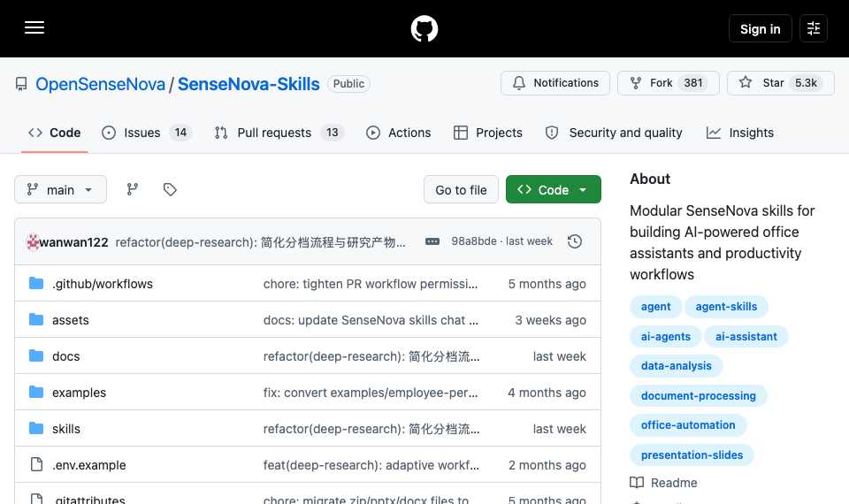Open the Readme link
849x504 pixels.
(x=664, y=483)
